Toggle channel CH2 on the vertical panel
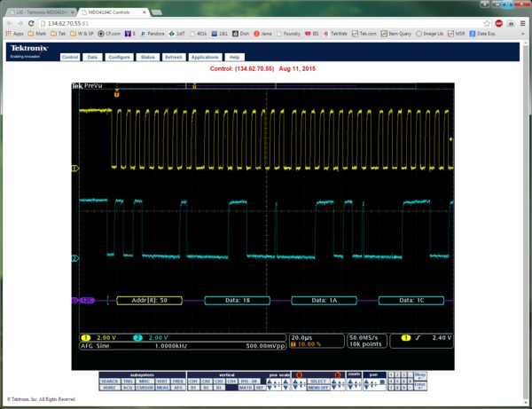 tap(207, 381)
